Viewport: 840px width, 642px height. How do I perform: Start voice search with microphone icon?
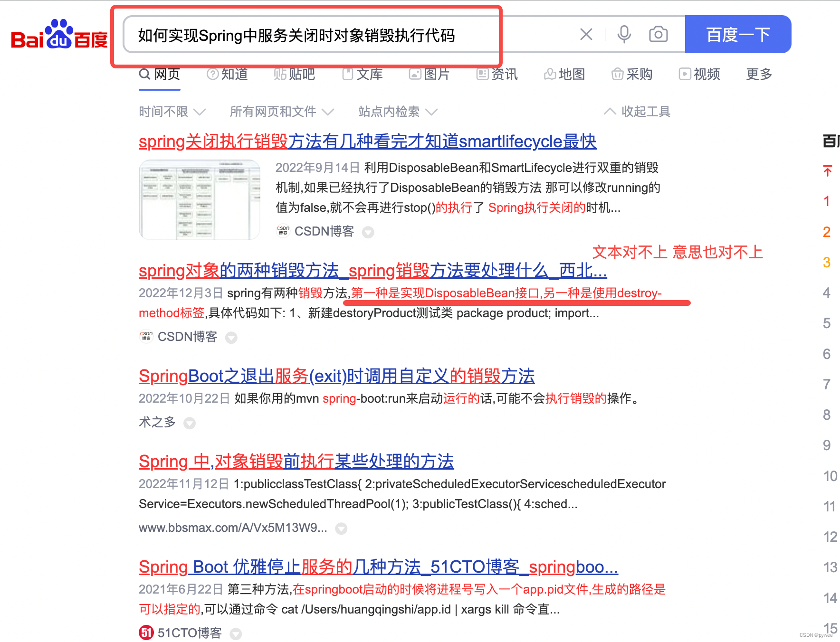click(x=624, y=34)
